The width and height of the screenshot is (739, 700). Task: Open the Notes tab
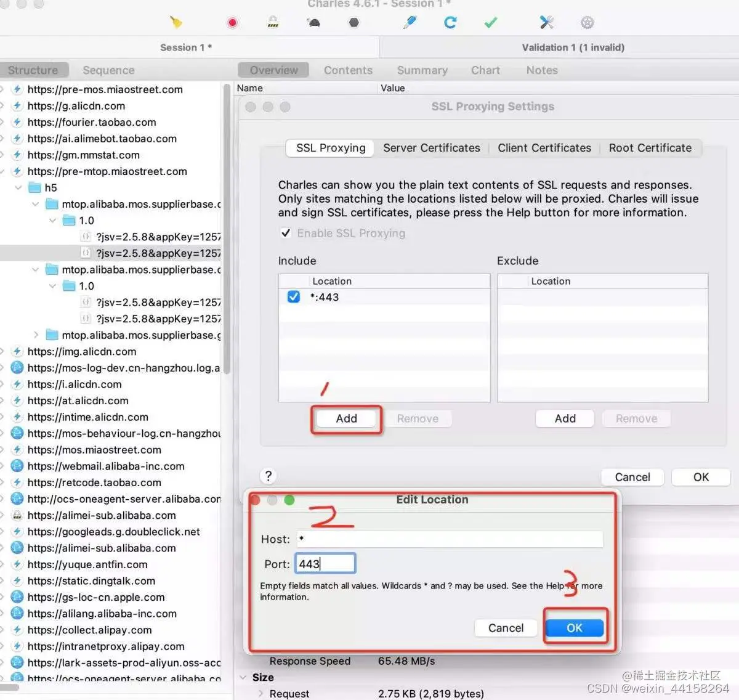coord(542,70)
